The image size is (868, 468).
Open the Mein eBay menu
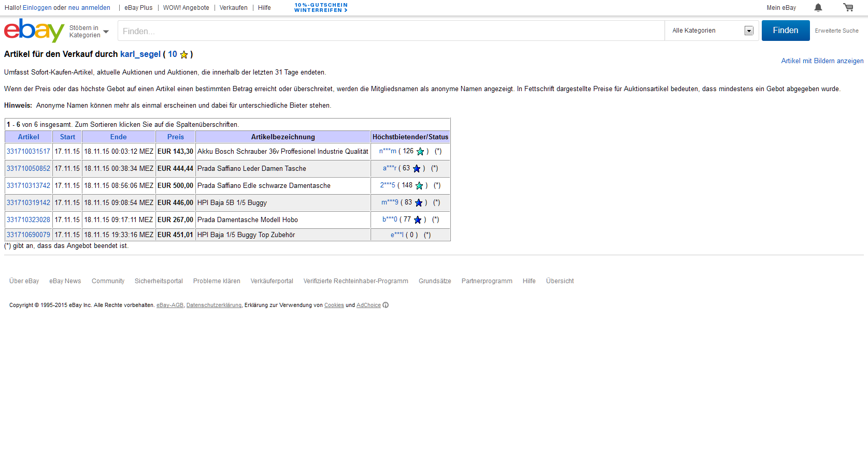781,8
